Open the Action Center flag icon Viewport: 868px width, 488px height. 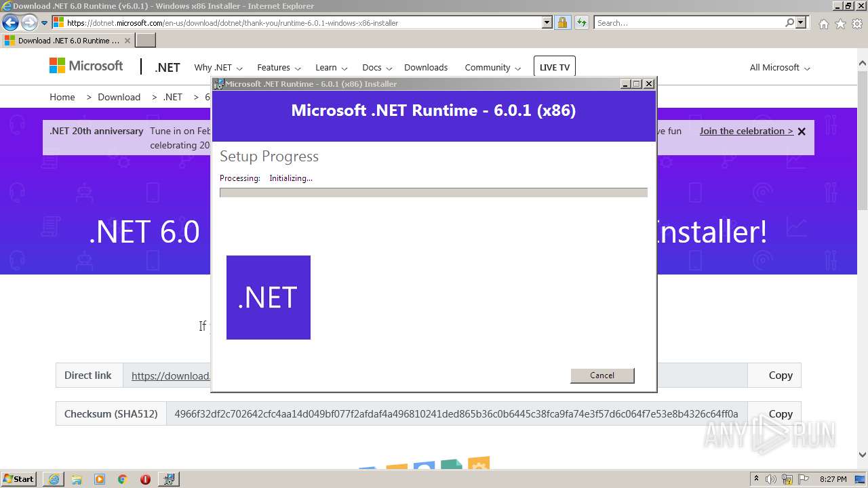[x=804, y=479]
